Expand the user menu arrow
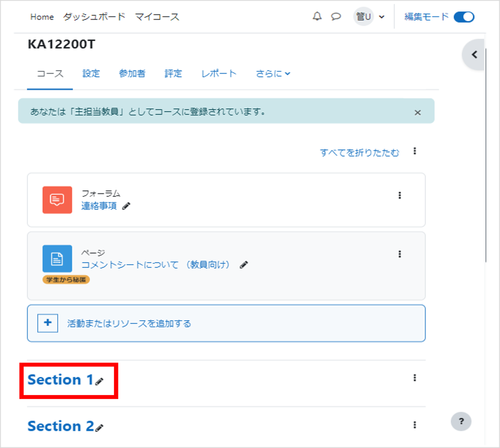The width and height of the screenshot is (500, 448). pyautogui.click(x=382, y=17)
